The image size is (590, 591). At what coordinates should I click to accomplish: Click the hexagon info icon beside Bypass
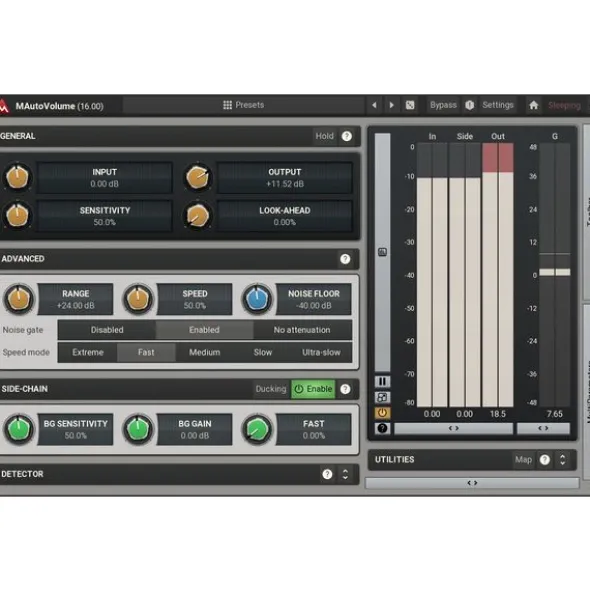pyautogui.click(x=469, y=105)
